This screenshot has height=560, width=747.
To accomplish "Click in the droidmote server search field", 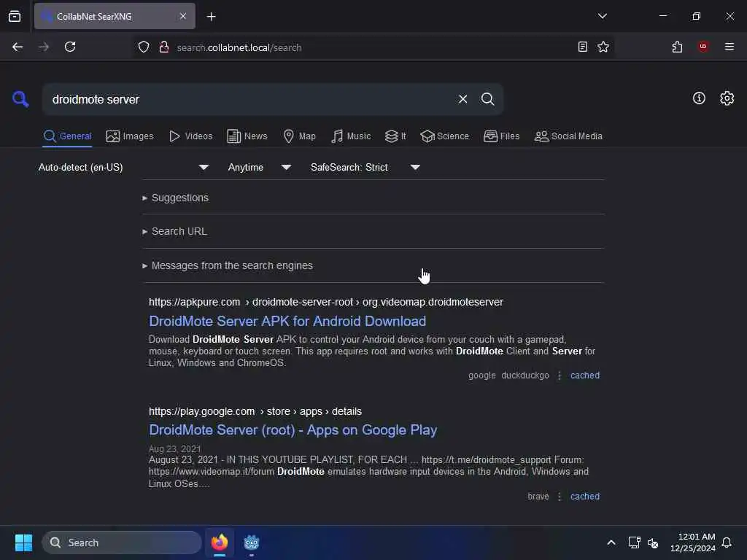I will tap(248, 99).
